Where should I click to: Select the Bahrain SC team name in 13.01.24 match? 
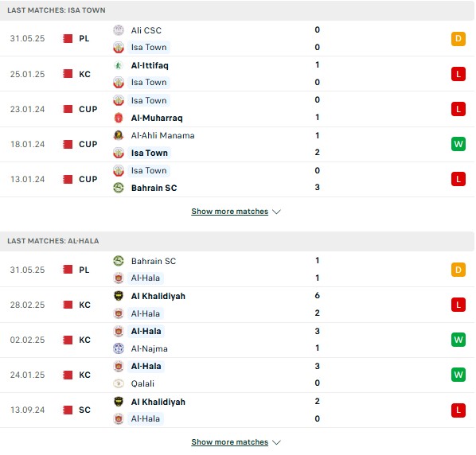pyautogui.click(x=154, y=188)
